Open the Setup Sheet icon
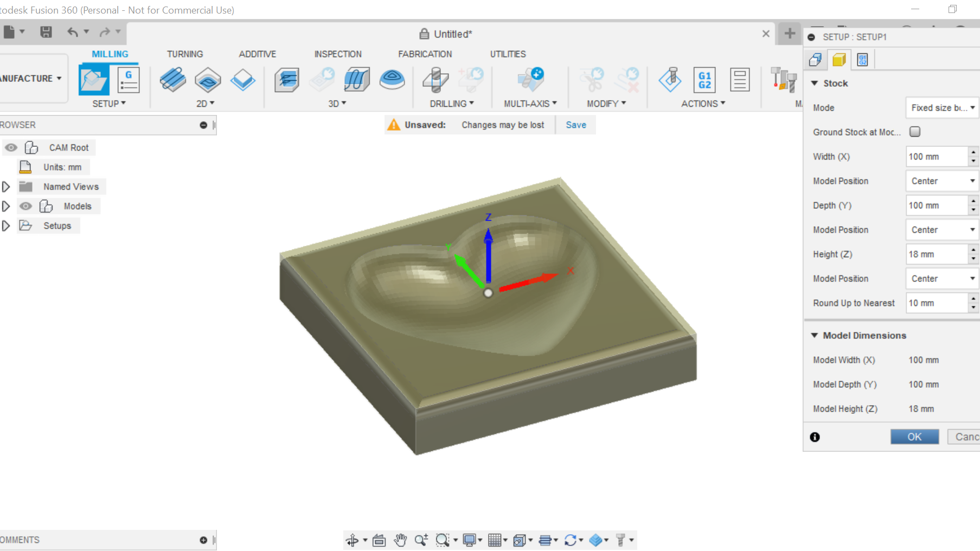 [x=740, y=80]
